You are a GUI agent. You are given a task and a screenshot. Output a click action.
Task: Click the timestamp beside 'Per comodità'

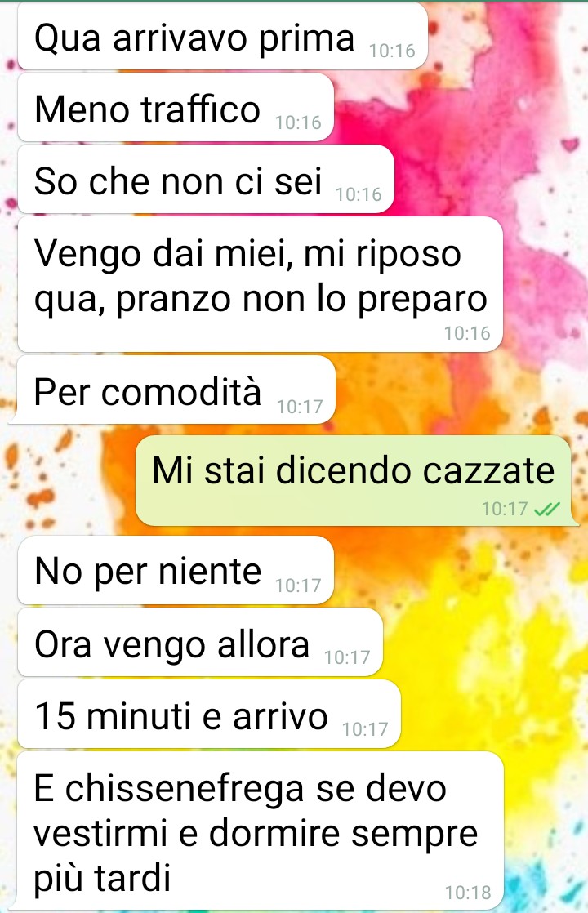pyautogui.click(x=300, y=407)
